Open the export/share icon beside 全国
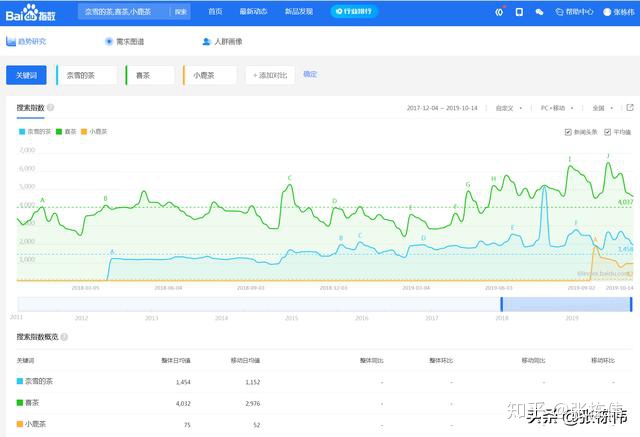The height and width of the screenshot is (437, 640). pos(629,107)
